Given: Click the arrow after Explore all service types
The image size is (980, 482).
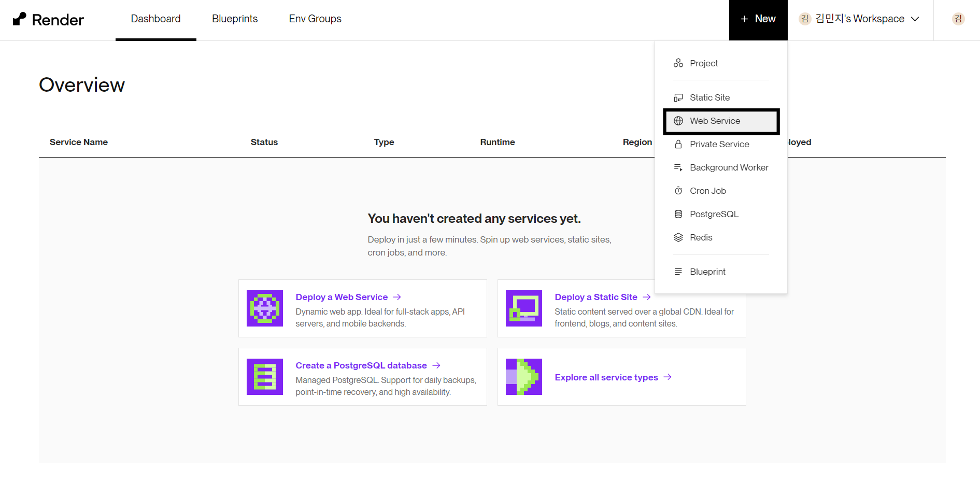Looking at the screenshot, I should tap(667, 377).
